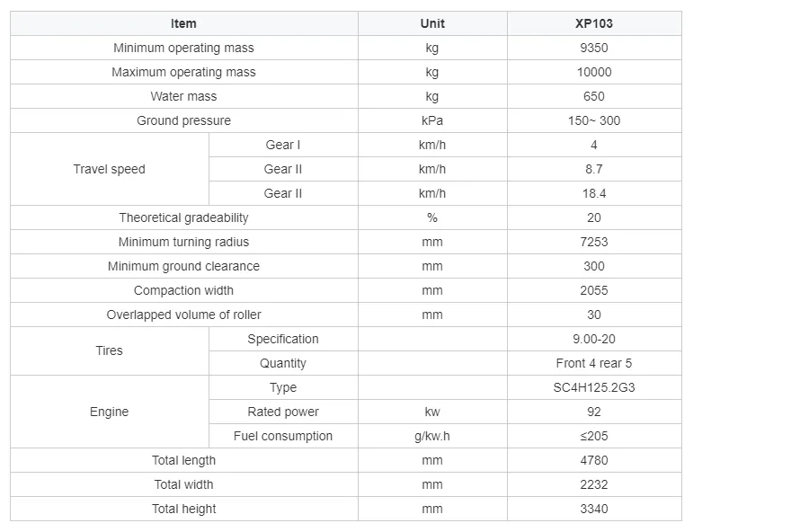The height and width of the screenshot is (532, 809).
Task: Click the "Front 4 rear 5" cell
Action: pyautogui.click(x=594, y=363)
